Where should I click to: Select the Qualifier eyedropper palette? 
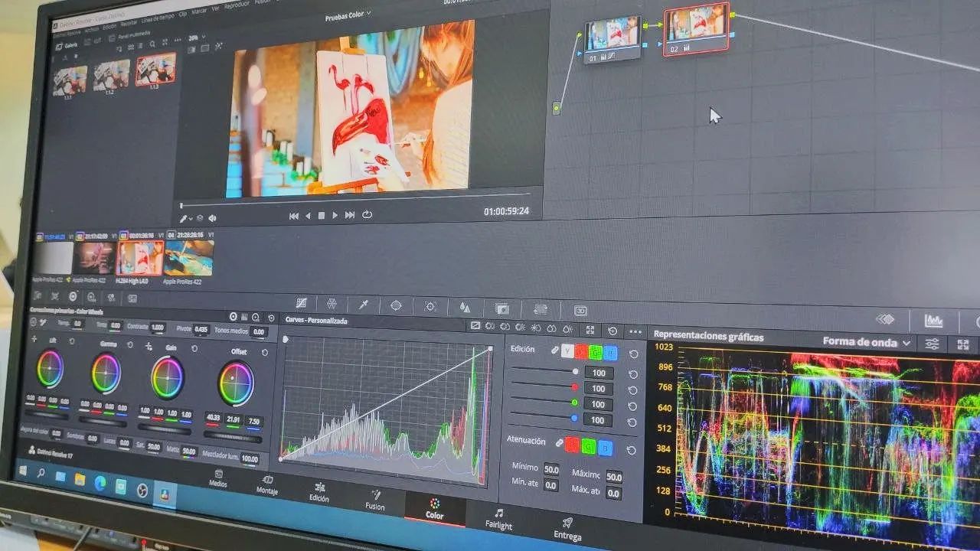[x=364, y=304]
